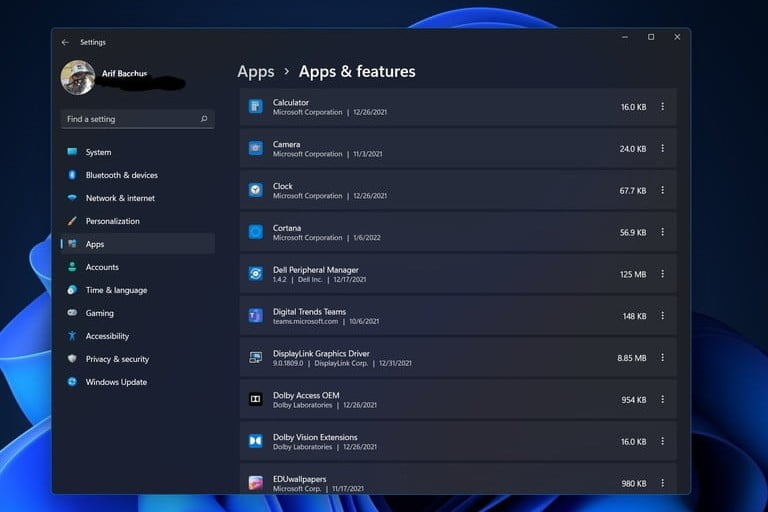Click the Personalization brush icon

point(72,221)
